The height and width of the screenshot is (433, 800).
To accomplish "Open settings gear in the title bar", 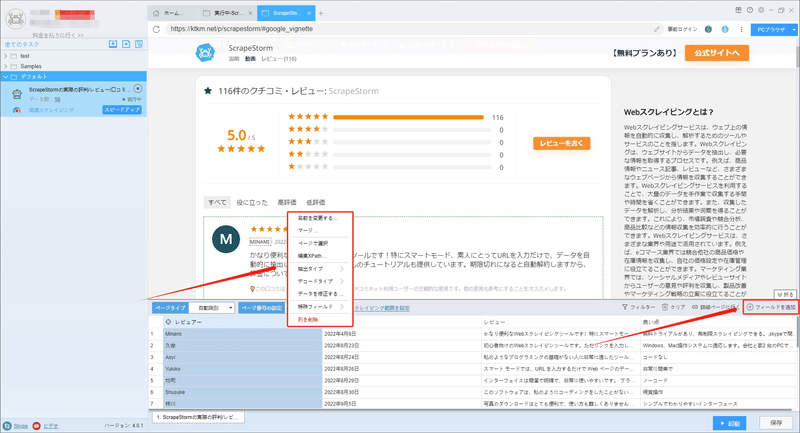I will tap(761, 10).
